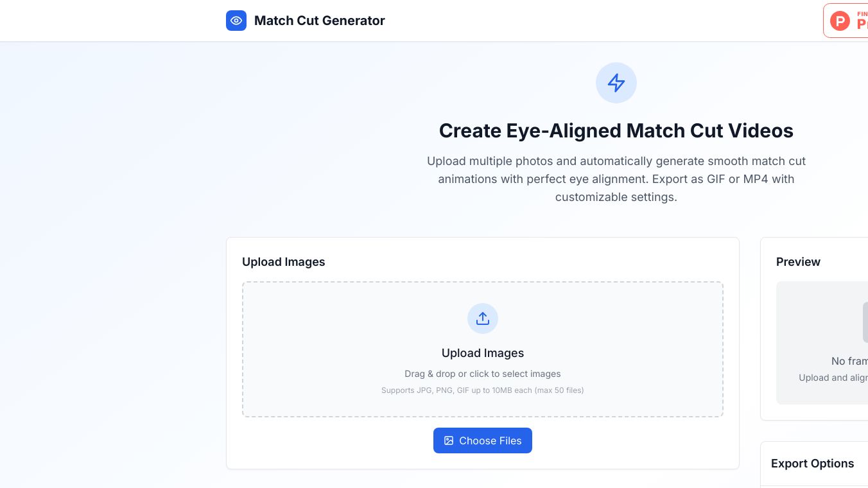The image size is (868, 488).
Task: Click the "No frames" placeholder text in Preview
Action: click(849, 361)
